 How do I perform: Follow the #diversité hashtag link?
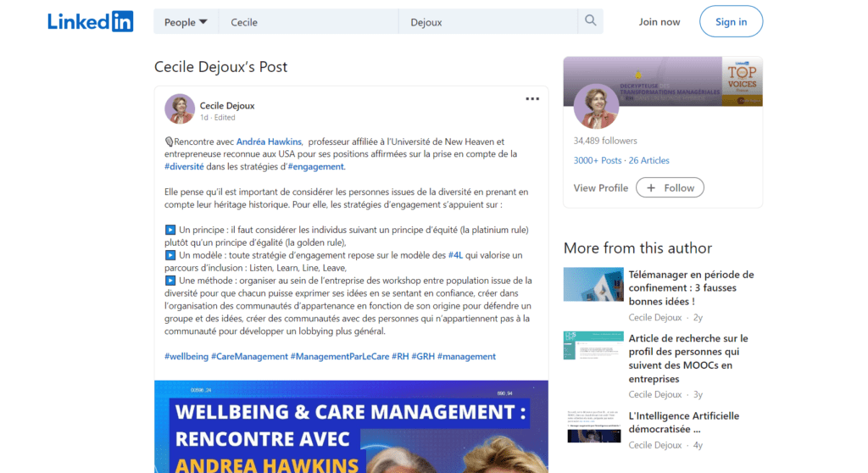184,166
